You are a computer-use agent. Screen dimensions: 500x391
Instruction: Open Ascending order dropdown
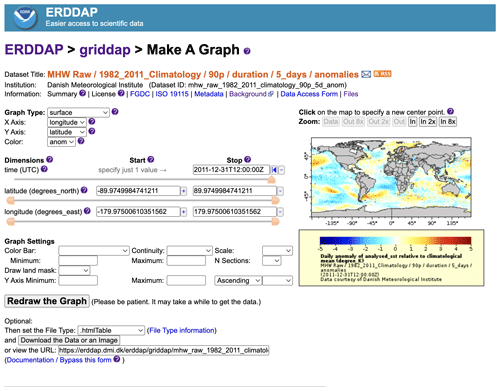tap(238, 281)
